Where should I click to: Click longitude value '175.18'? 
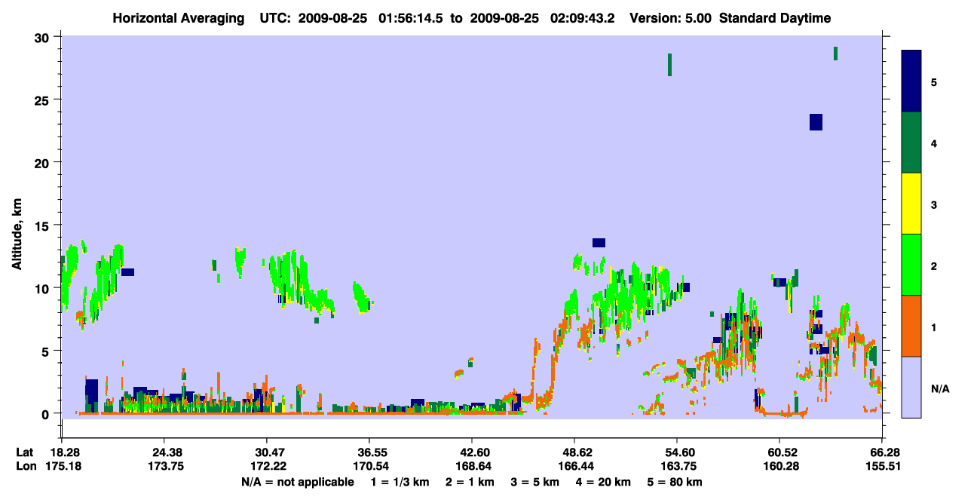(x=62, y=466)
